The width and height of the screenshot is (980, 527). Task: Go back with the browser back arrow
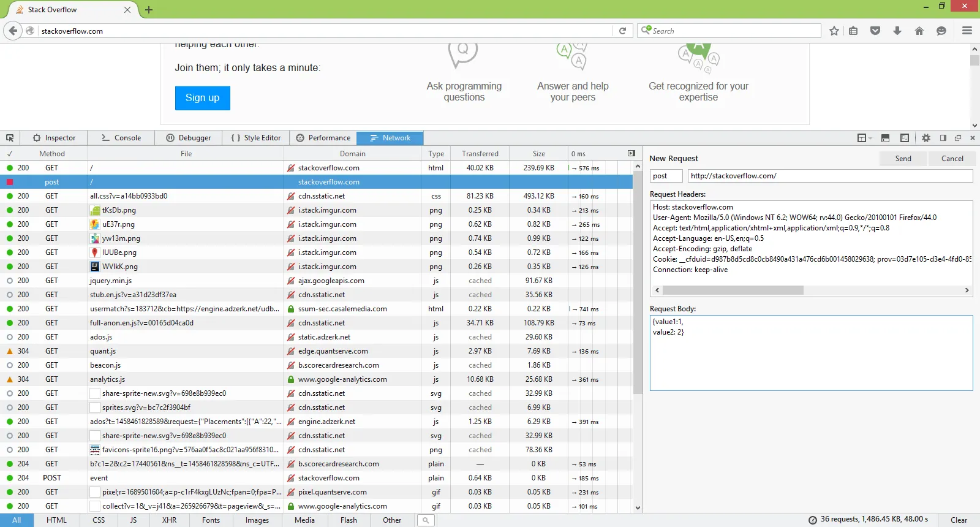pos(13,31)
